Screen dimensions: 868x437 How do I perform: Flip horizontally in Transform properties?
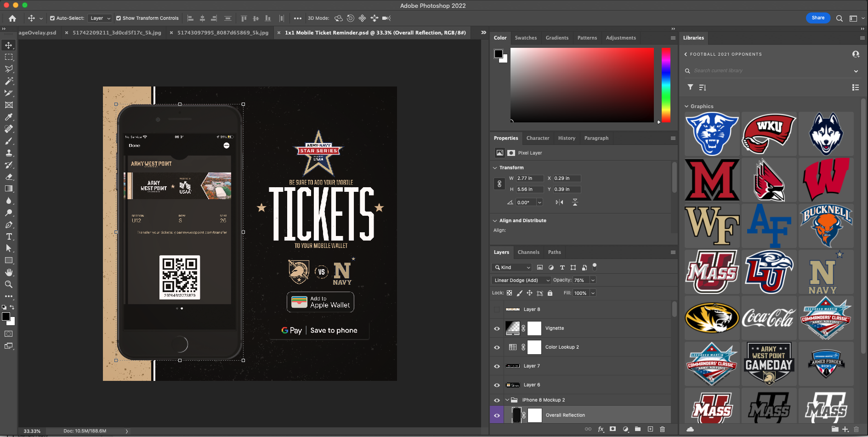tap(559, 202)
